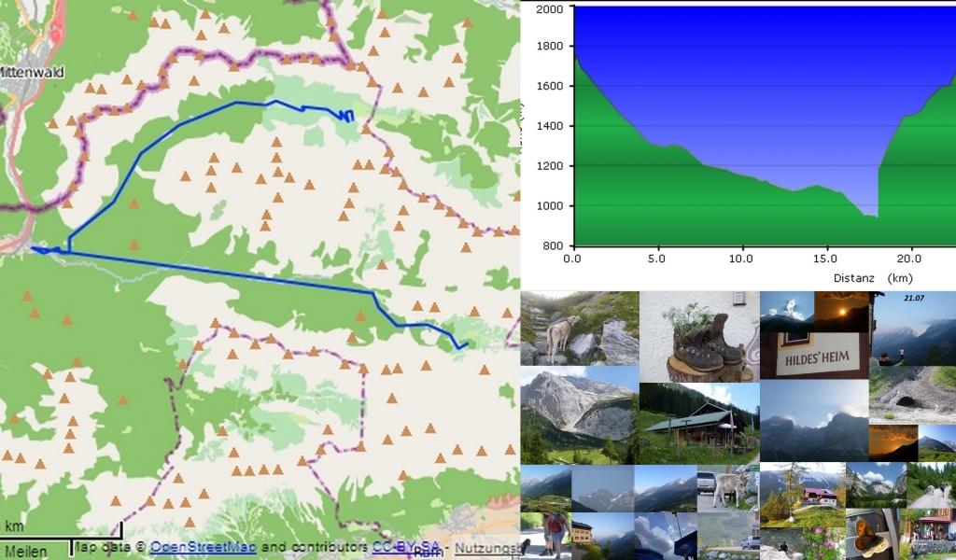Open the cave entrance in scree photo
The height and width of the screenshot is (560, 956).
click(912, 394)
